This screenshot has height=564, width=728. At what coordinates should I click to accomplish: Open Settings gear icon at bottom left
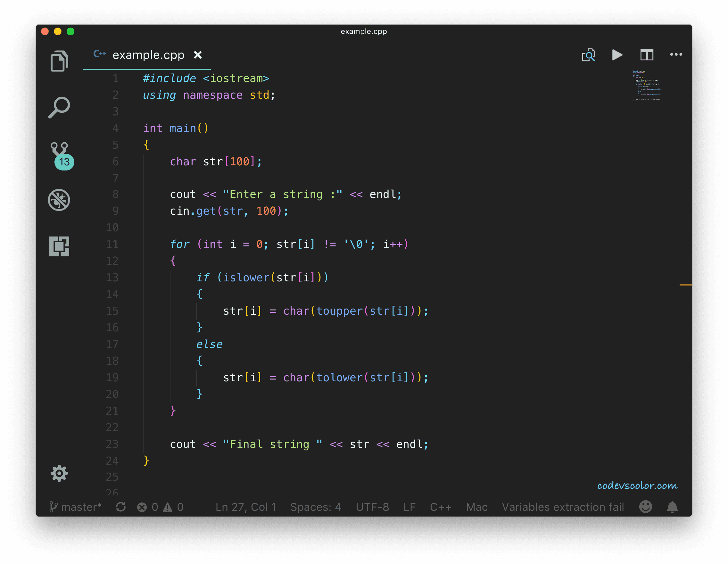(x=59, y=473)
